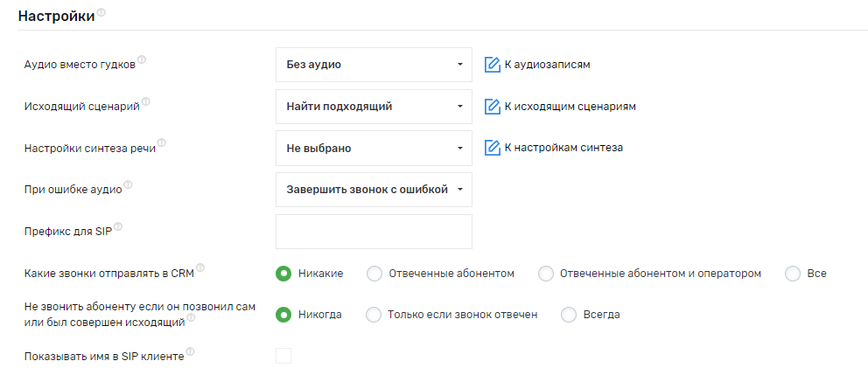Select the 'Всегда' radio option
Screen dimensions: 868x375
click(570, 315)
